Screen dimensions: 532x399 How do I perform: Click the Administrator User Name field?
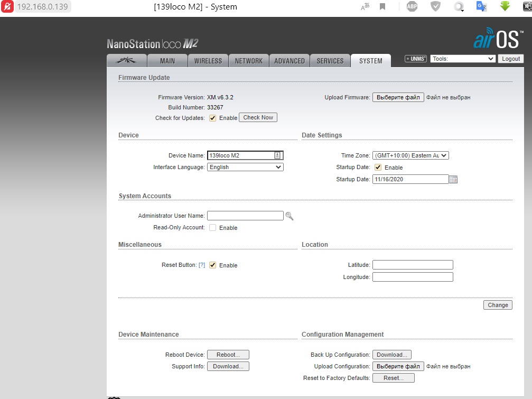point(245,216)
